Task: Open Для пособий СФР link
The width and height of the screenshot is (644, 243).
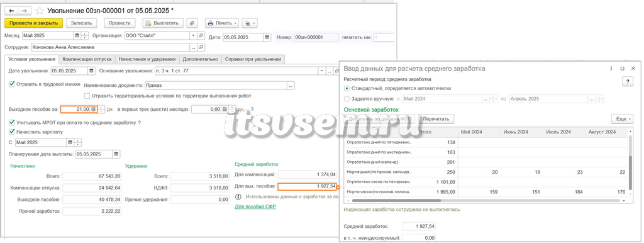Action: click(255, 206)
